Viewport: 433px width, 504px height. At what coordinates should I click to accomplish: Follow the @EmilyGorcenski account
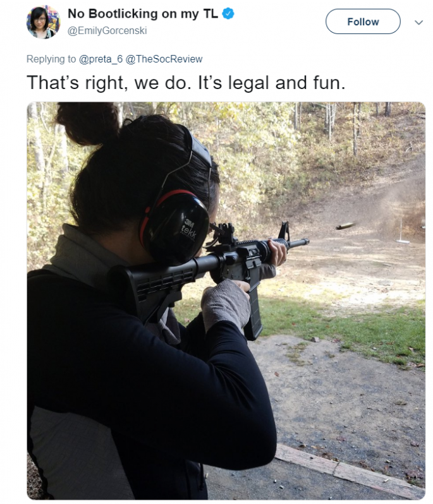click(x=363, y=21)
